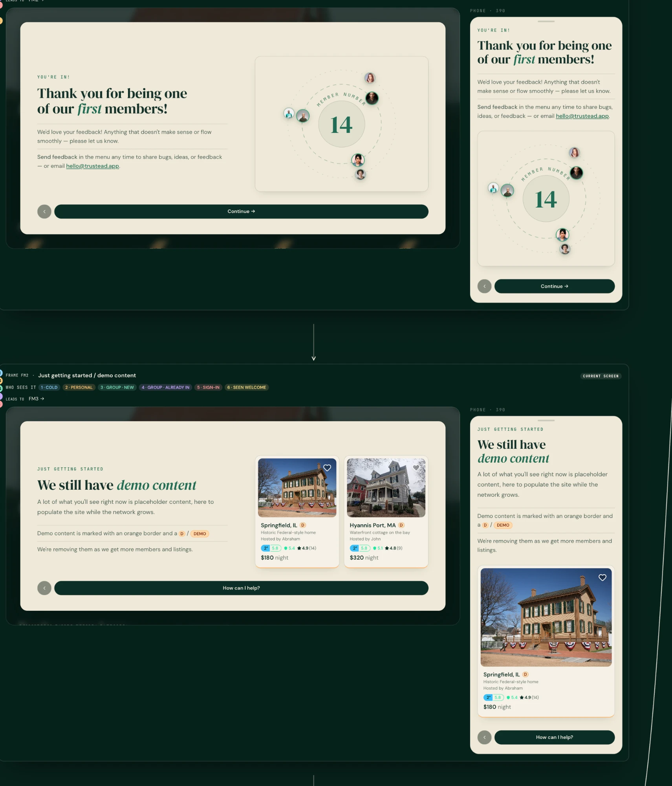Viewport: 672px width, 786px height.
Task: Click the D badge beside phone Springfield, IL
Action: (526, 674)
